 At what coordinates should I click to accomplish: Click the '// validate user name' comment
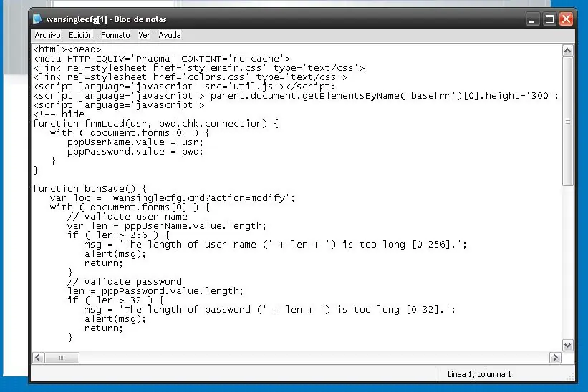click(x=127, y=217)
